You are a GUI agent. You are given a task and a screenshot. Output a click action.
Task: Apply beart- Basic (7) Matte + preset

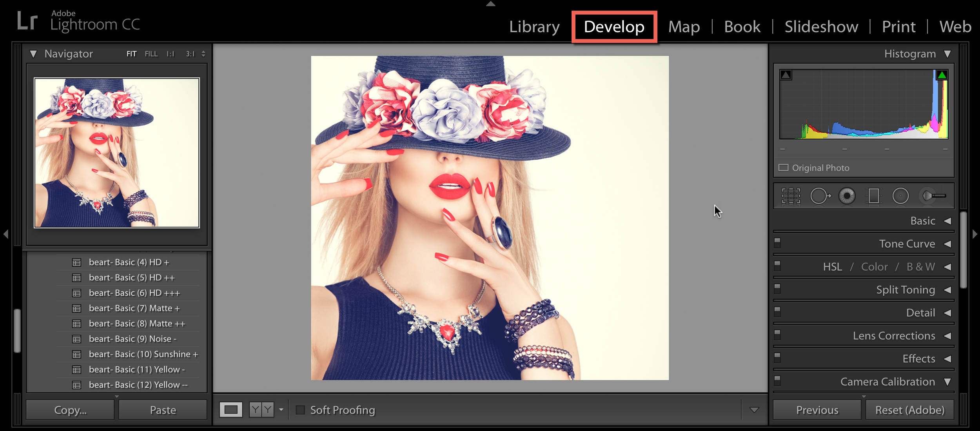pos(134,308)
